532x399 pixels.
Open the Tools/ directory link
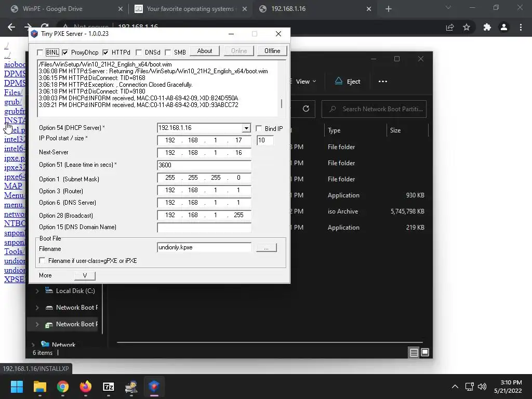click(14, 251)
